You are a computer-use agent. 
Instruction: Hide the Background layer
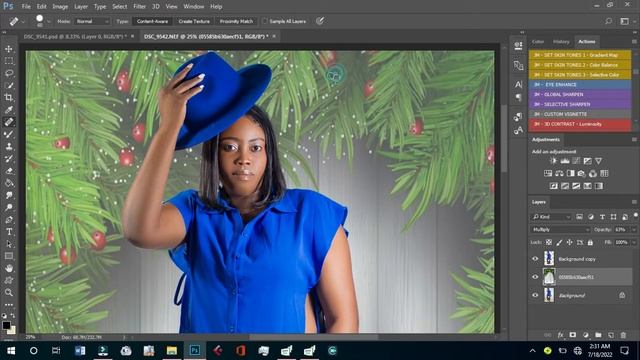tap(535, 295)
